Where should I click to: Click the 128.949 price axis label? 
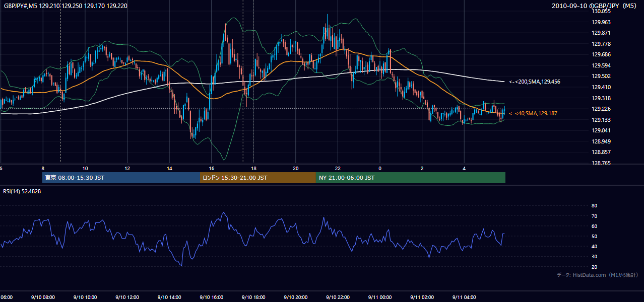click(602, 141)
